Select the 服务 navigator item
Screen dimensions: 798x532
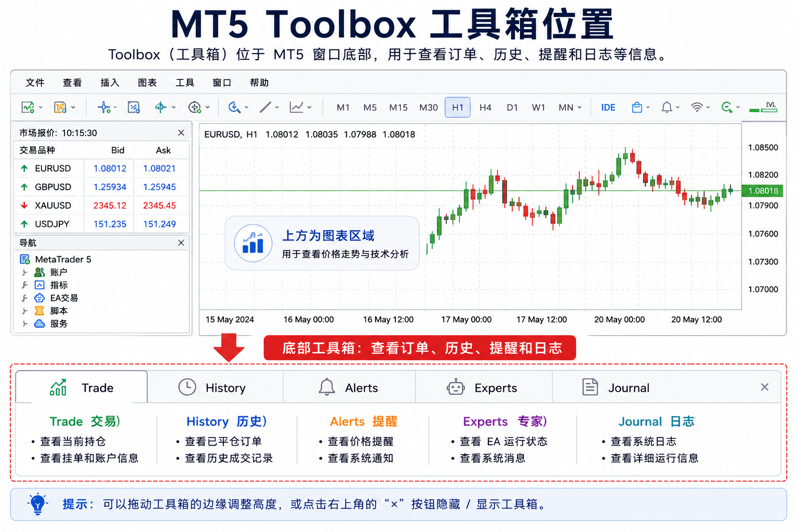pyautogui.click(x=51, y=324)
